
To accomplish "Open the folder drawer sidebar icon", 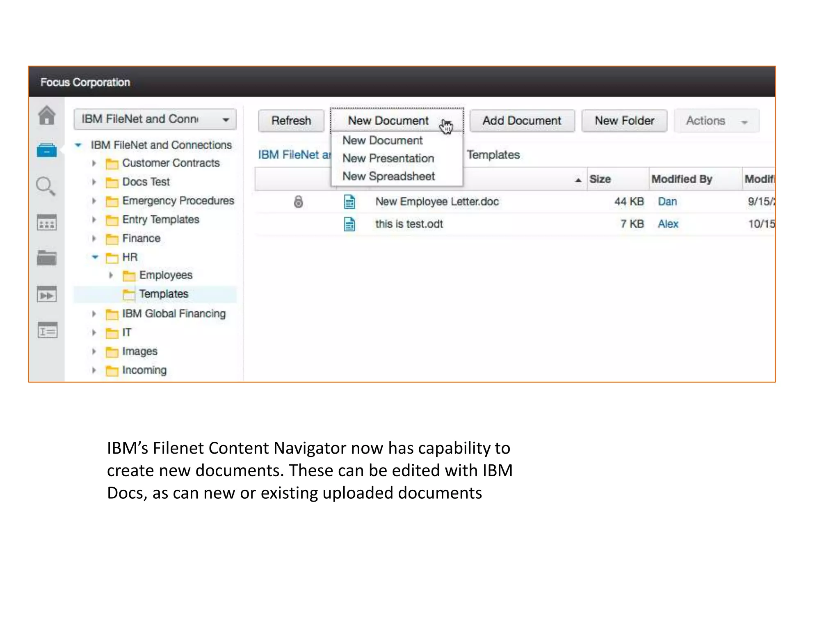I will tap(47, 258).
